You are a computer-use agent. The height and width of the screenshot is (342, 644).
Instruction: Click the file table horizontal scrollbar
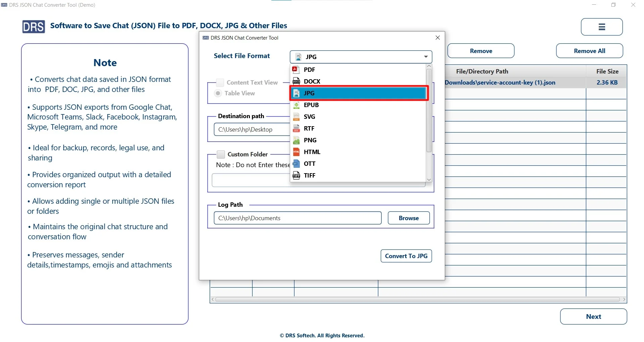(x=418, y=299)
